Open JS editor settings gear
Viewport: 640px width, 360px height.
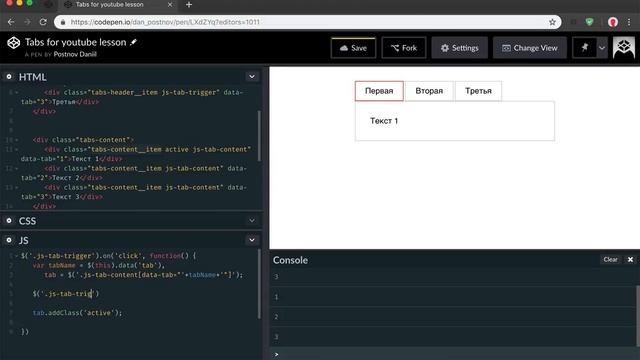(x=9, y=240)
